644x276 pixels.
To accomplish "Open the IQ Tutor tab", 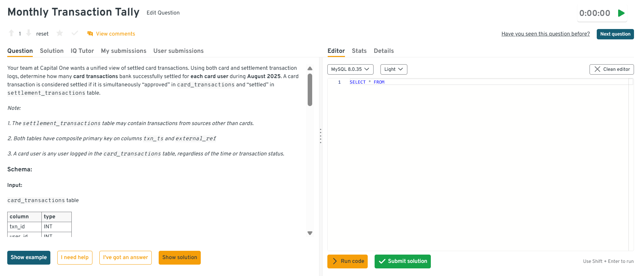I will (x=82, y=51).
